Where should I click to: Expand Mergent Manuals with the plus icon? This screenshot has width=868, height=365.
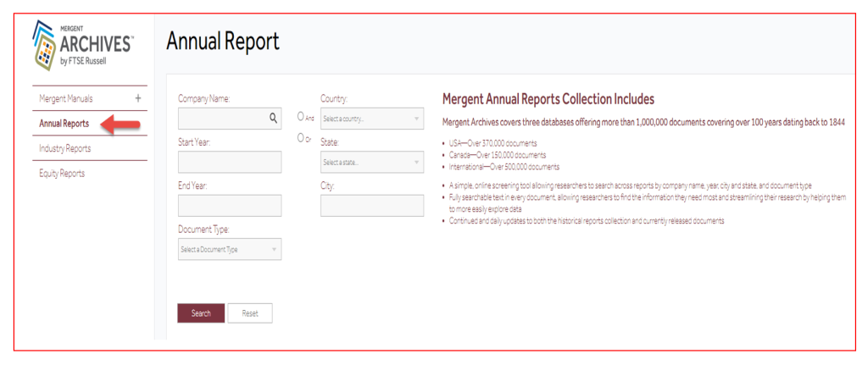click(x=138, y=98)
